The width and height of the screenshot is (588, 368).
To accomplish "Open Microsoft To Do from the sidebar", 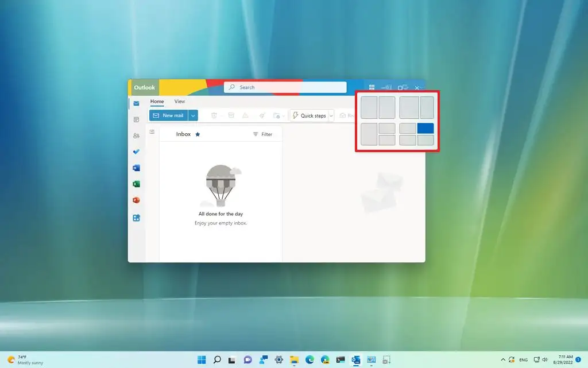I will (x=136, y=152).
